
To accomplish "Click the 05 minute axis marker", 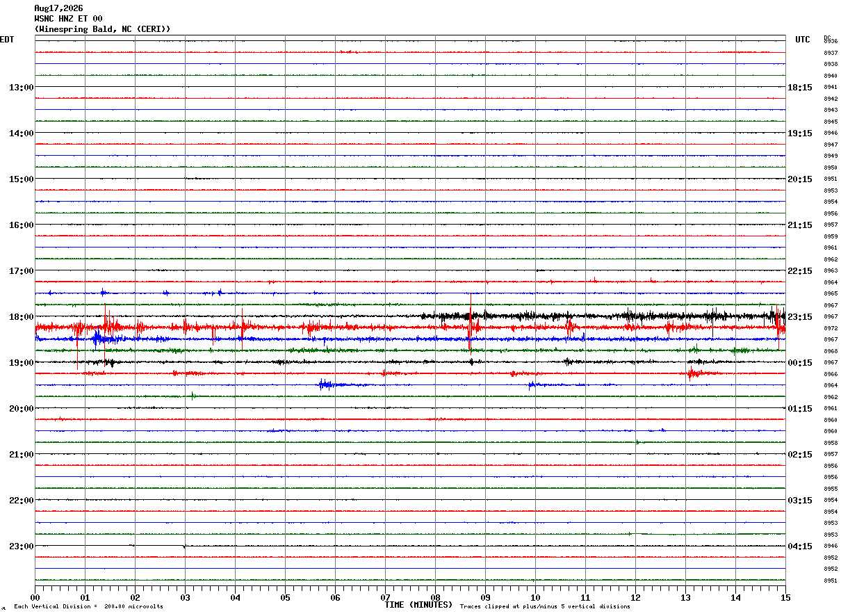I will point(285,597).
